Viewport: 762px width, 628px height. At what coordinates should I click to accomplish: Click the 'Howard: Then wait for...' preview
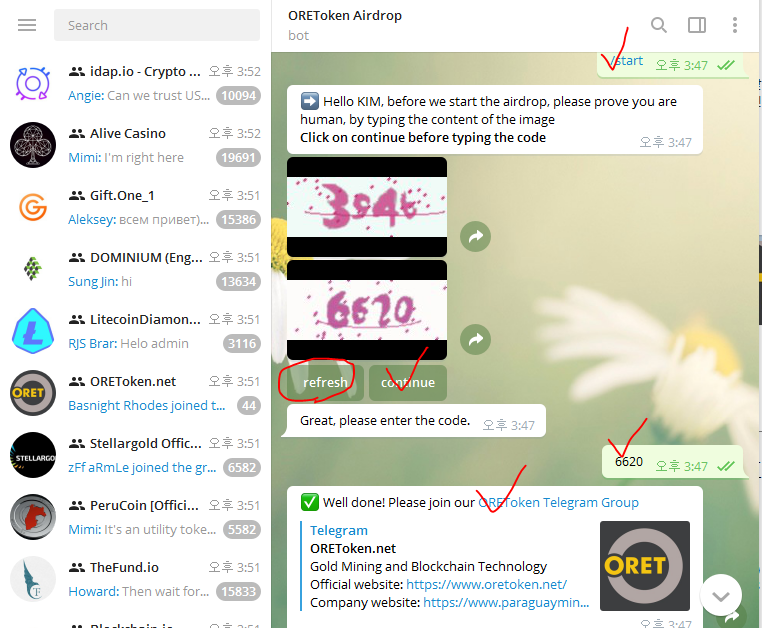[x=139, y=592]
